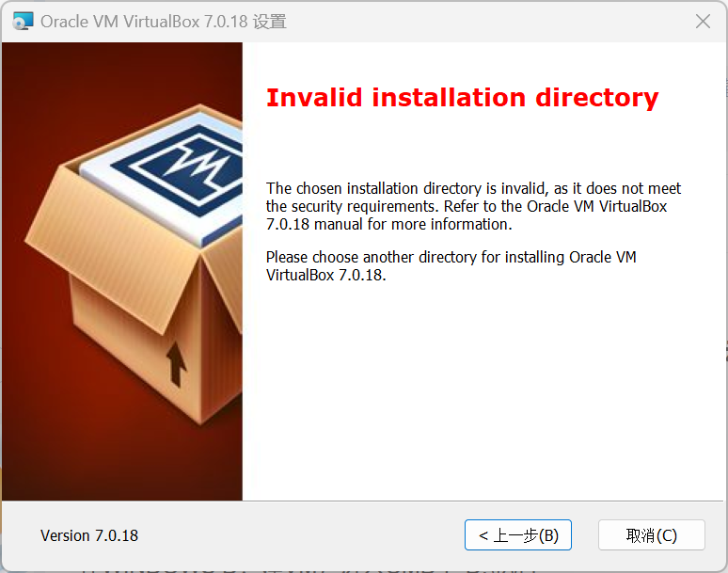Click the installer disc icon in title bar
This screenshot has height=573, width=728.
23,22
